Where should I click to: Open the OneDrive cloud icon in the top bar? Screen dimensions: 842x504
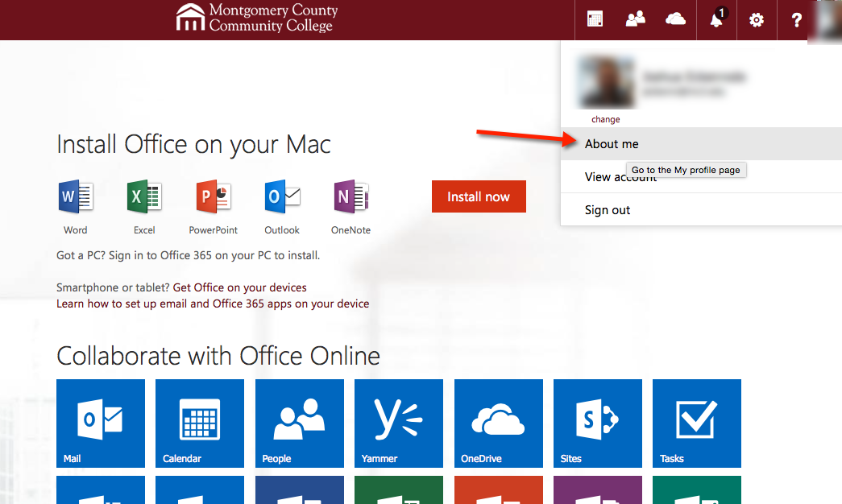pos(675,20)
